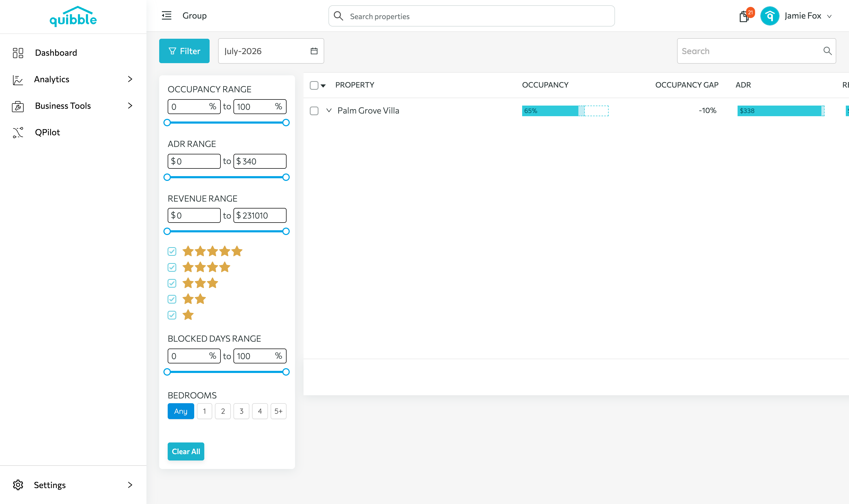849x504 pixels.
Task: Click the search magnifier in table search box
Action: [x=827, y=51]
